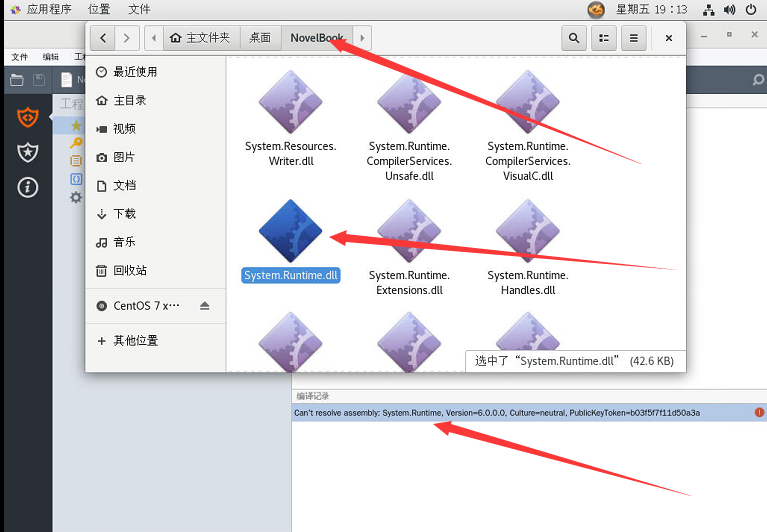Click the 桌面 path breadcrumb
Image resolution: width=767 pixels, height=532 pixels.
260,38
